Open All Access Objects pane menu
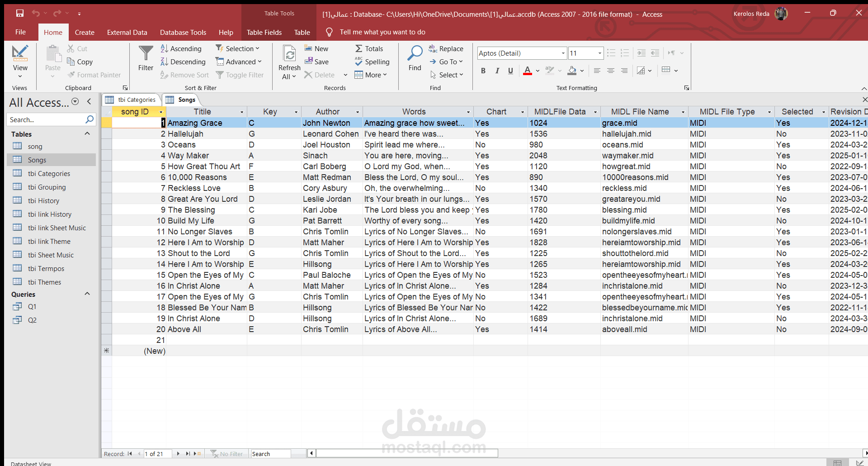 point(75,102)
